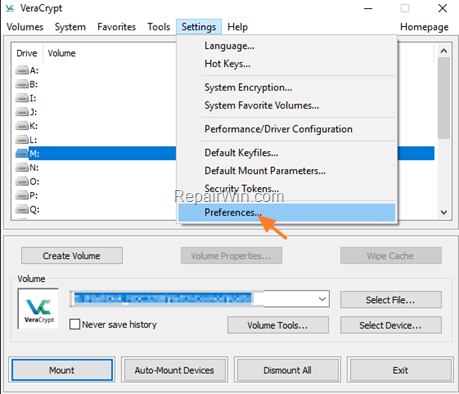
Task: Click the Select Device... button
Action: (x=391, y=325)
